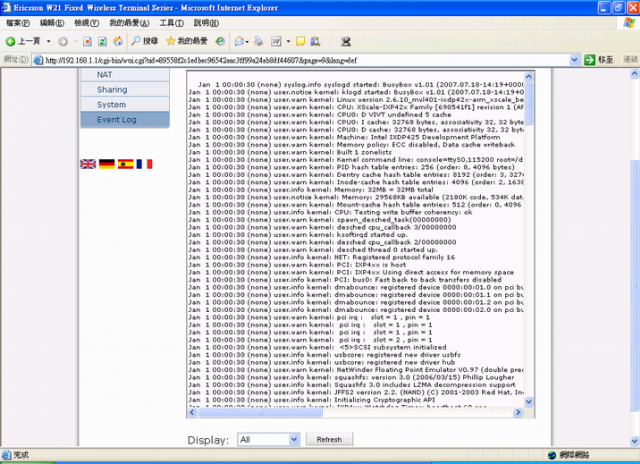Click the log scroll-left arrow
This screenshot has width=640, height=464.
(x=192, y=412)
